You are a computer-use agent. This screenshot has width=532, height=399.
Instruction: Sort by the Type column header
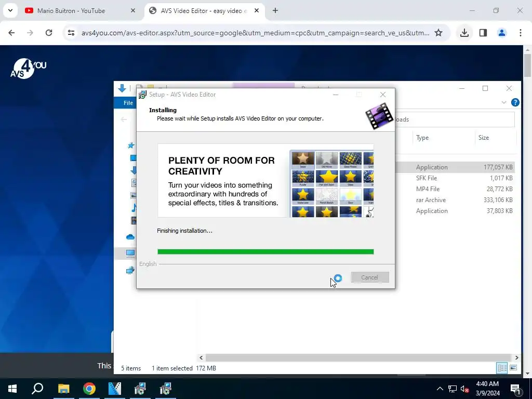(422, 137)
